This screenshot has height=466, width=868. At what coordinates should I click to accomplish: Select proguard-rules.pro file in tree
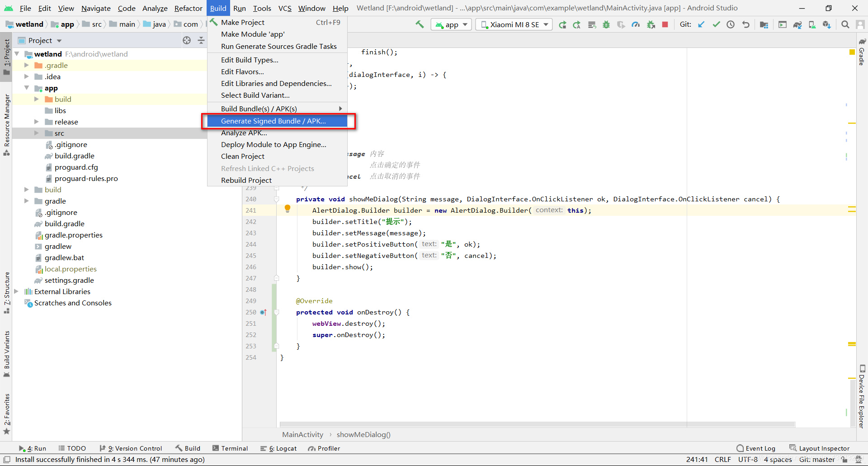[x=86, y=178]
